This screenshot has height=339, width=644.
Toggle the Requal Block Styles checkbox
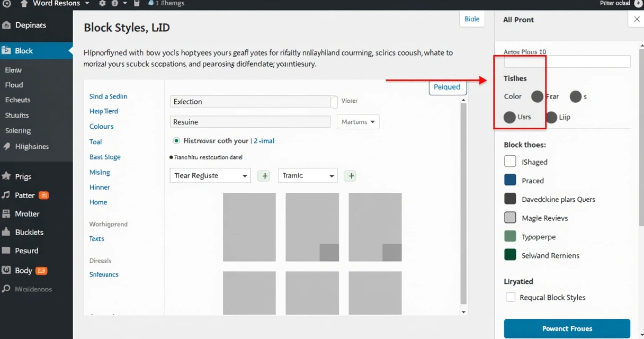510,297
